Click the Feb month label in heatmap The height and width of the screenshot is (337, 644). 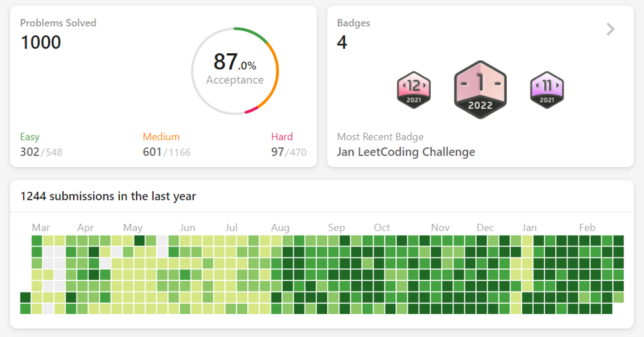coord(587,228)
